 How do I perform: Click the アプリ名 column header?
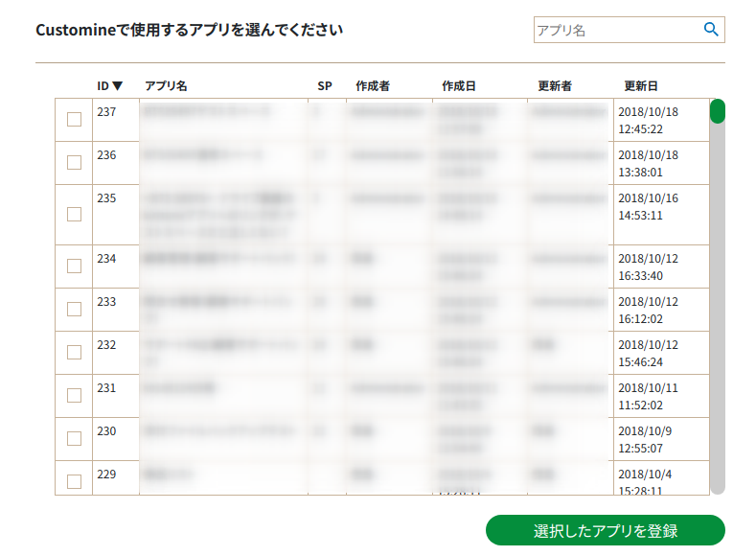[x=166, y=86]
